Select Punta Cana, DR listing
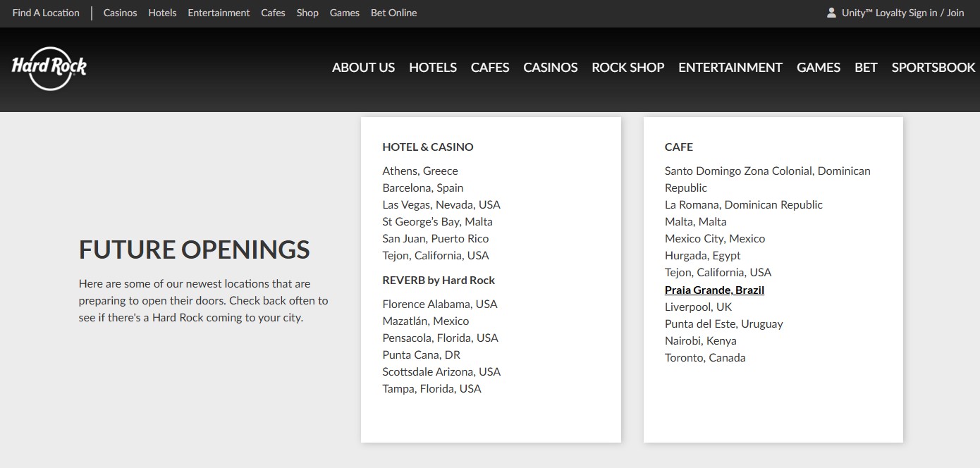The height and width of the screenshot is (468, 980). pyautogui.click(x=422, y=355)
